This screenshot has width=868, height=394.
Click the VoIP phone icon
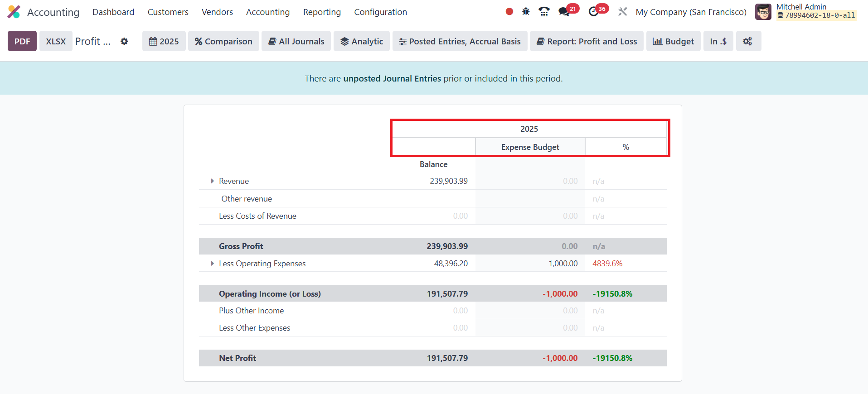(544, 12)
